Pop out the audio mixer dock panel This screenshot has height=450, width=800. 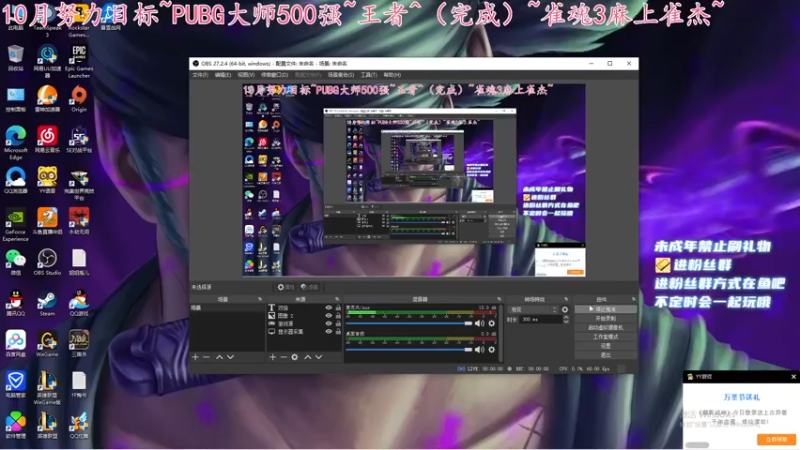tap(499, 299)
